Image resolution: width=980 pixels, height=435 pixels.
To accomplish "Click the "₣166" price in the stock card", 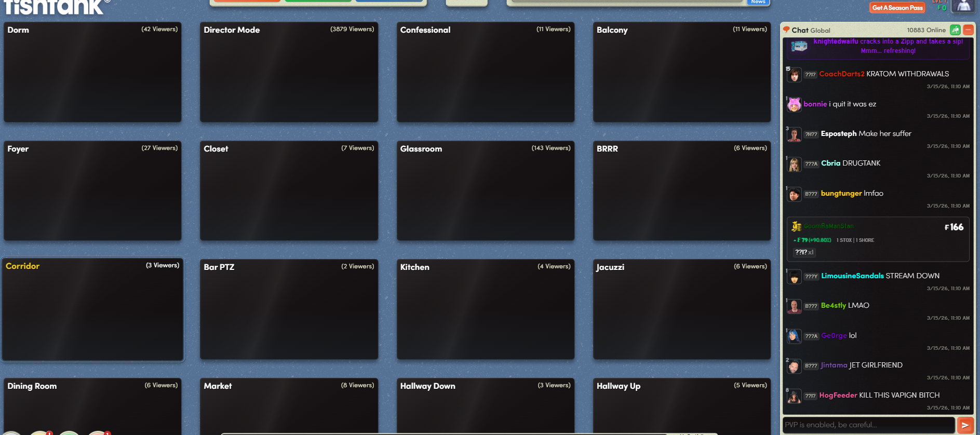I will click(954, 227).
